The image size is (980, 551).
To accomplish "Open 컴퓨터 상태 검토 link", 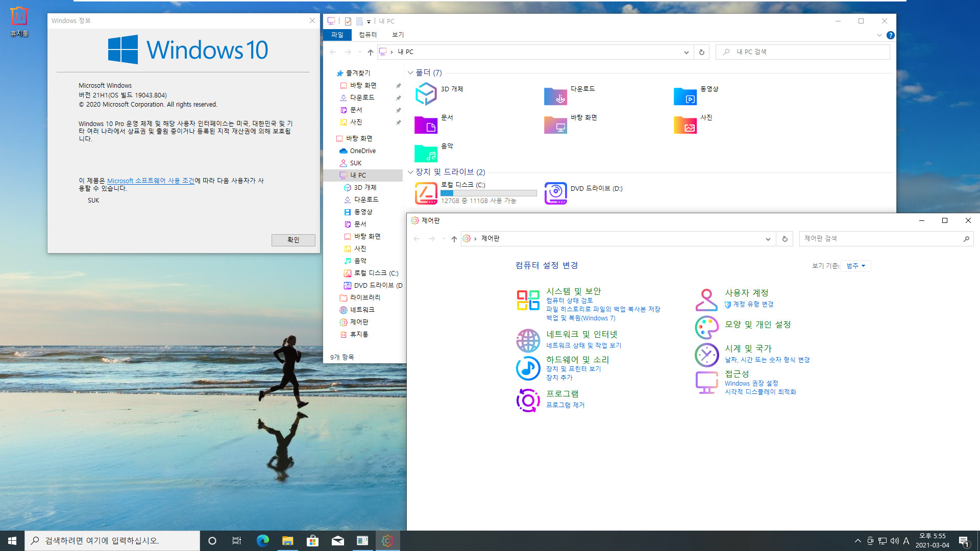I will (569, 300).
